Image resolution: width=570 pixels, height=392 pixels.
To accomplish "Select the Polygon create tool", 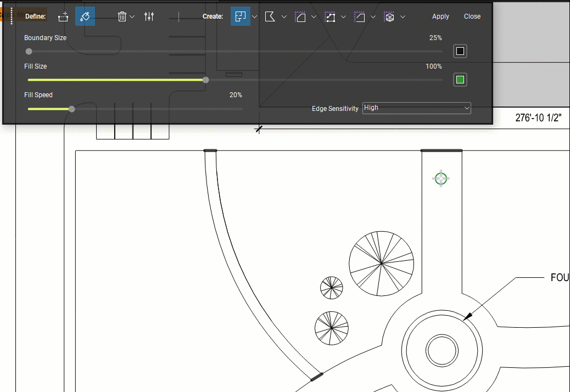I will [270, 16].
